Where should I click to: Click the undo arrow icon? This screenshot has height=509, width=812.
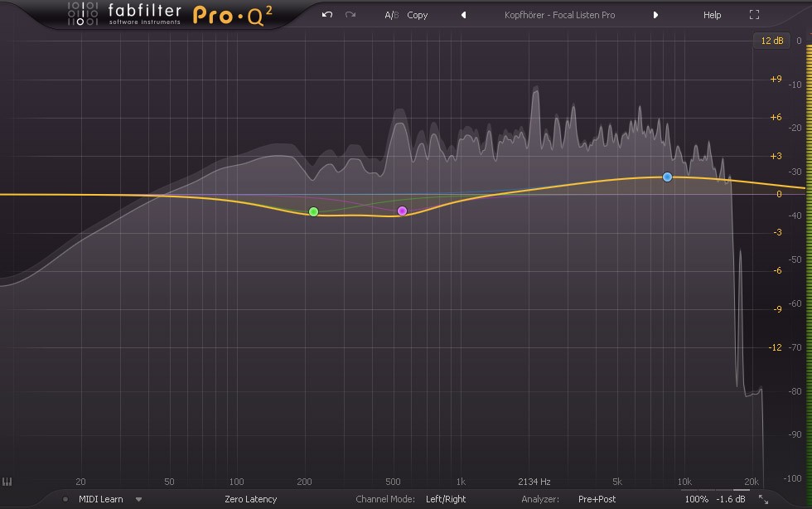[327, 15]
